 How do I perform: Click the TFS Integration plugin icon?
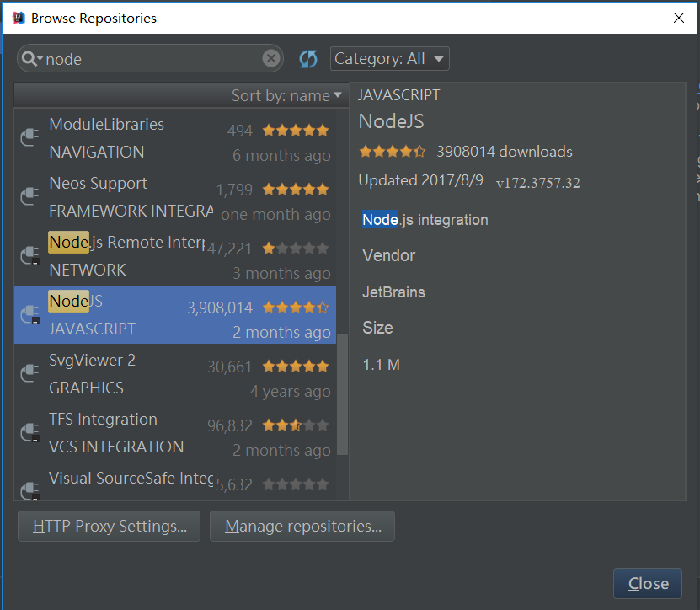(x=30, y=433)
